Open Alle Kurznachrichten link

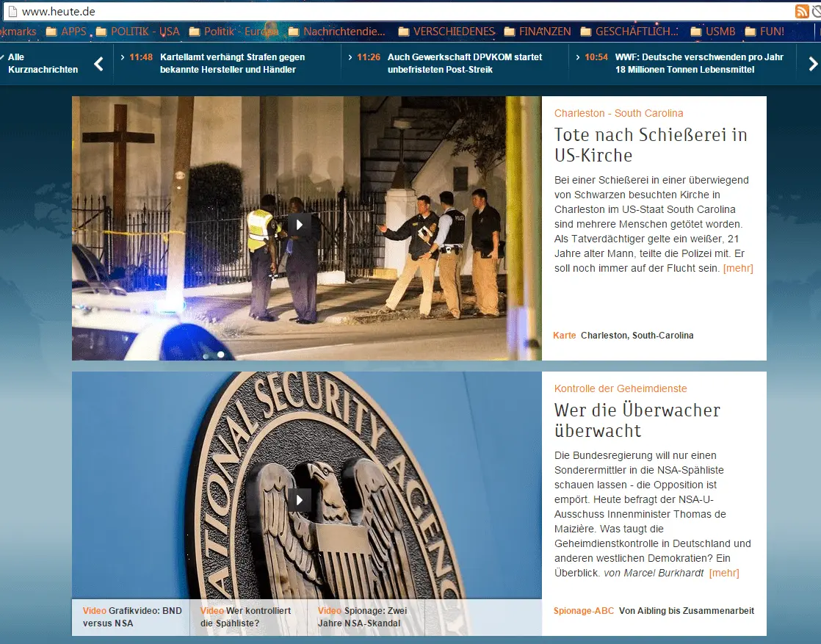[x=43, y=63]
